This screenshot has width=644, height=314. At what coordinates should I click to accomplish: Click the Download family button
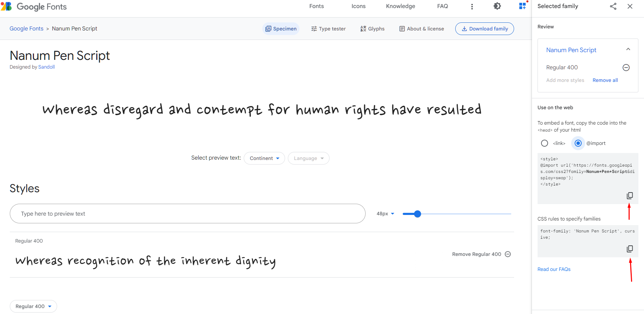pyautogui.click(x=485, y=29)
